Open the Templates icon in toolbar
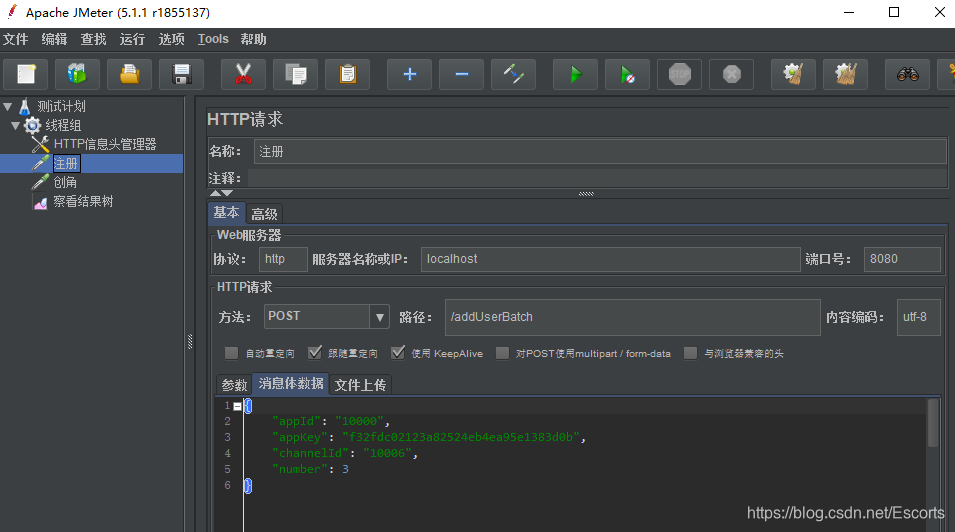Image resolution: width=955 pixels, height=532 pixels. pyautogui.click(x=77, y=74)
